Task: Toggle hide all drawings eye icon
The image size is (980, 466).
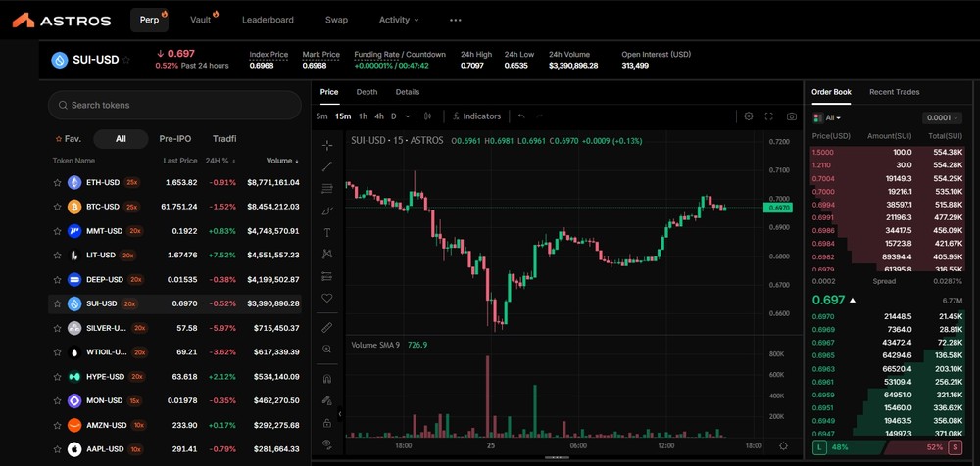Action: click(x=327, y=444)
